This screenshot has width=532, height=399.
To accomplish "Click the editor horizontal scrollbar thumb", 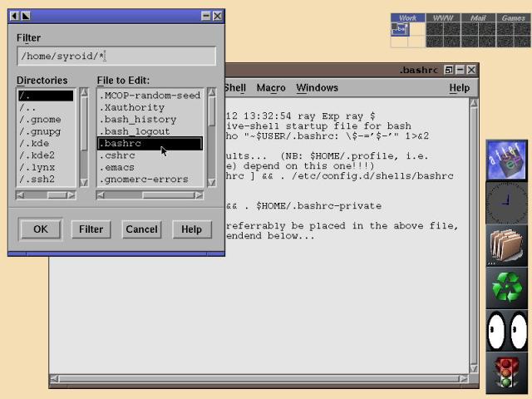I will (x=259, y=379).
